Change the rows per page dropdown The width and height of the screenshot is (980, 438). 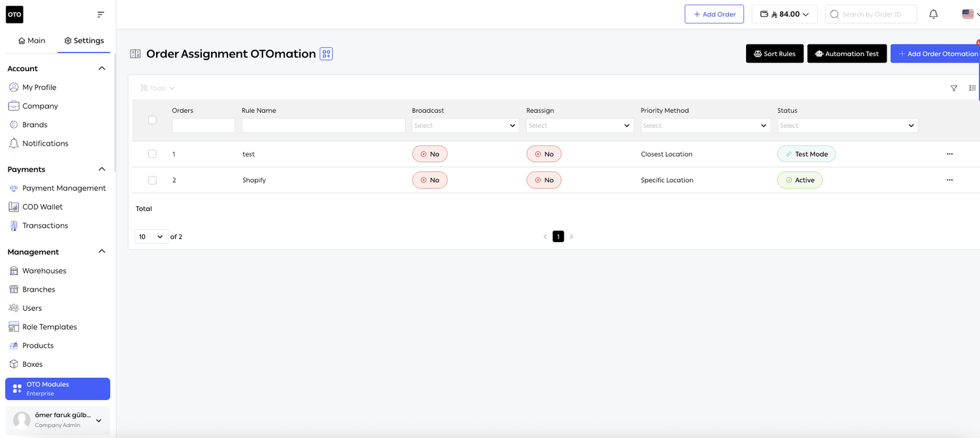click(x=151, y=236)
